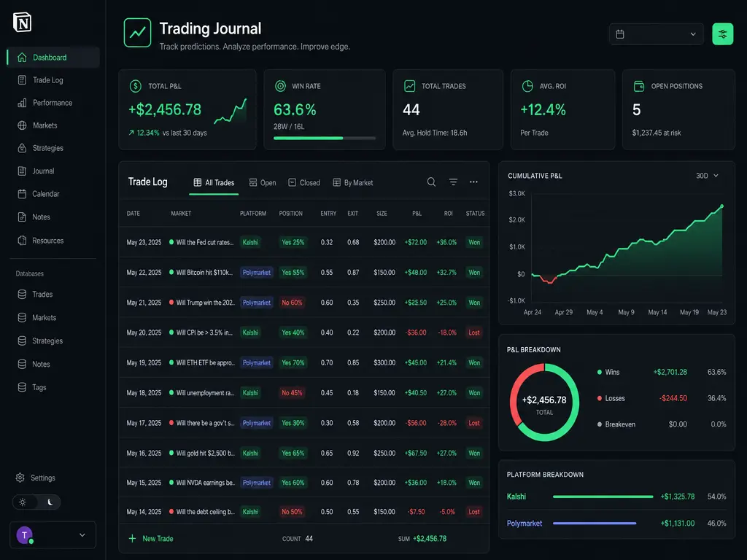Click the Total P&L dollar icon
This screenshot has width=747, height=560.
click(x=135, y=86)
